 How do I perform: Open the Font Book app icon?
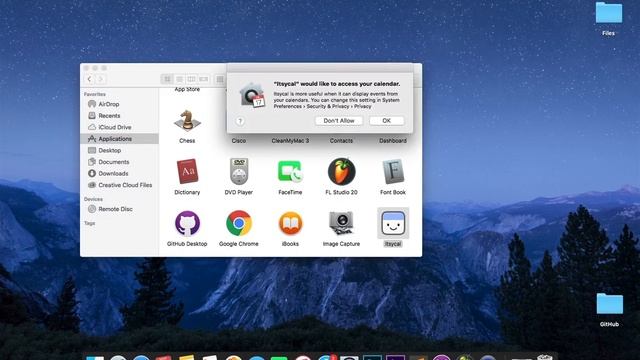click(x=393, y=171)
